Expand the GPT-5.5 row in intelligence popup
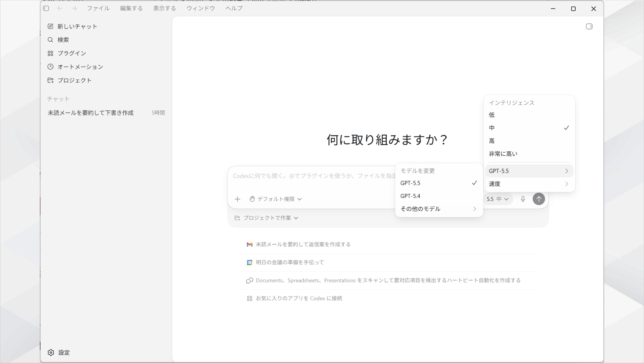The height and width of the screenshot is (363, 644). (x=529, y=171)
